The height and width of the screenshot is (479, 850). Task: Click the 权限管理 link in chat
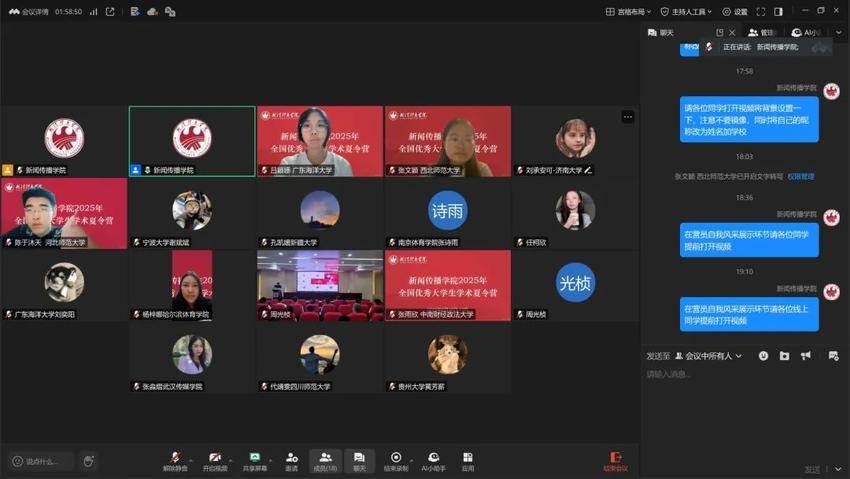(801, 177)
